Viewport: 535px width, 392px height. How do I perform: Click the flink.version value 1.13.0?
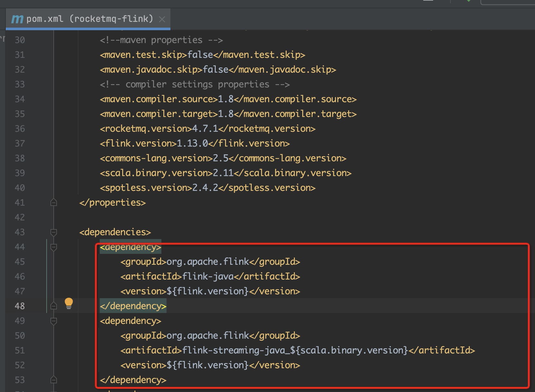[192, 143]
